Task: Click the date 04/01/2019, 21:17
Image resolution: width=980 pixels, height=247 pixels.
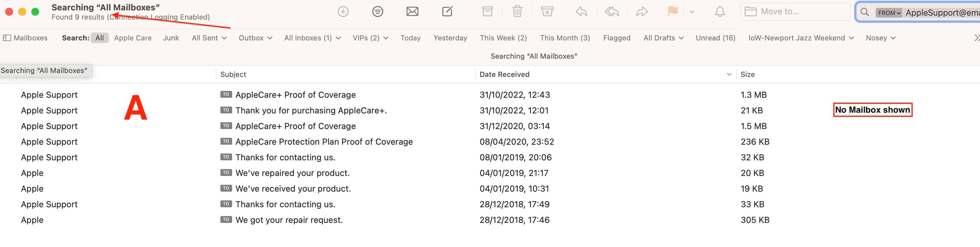Action: [x=514, y=173]
